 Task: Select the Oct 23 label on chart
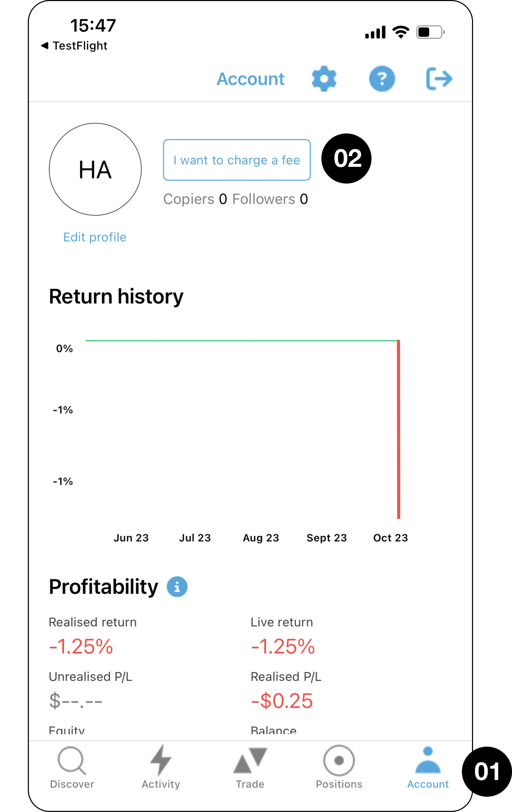point(390,538)
